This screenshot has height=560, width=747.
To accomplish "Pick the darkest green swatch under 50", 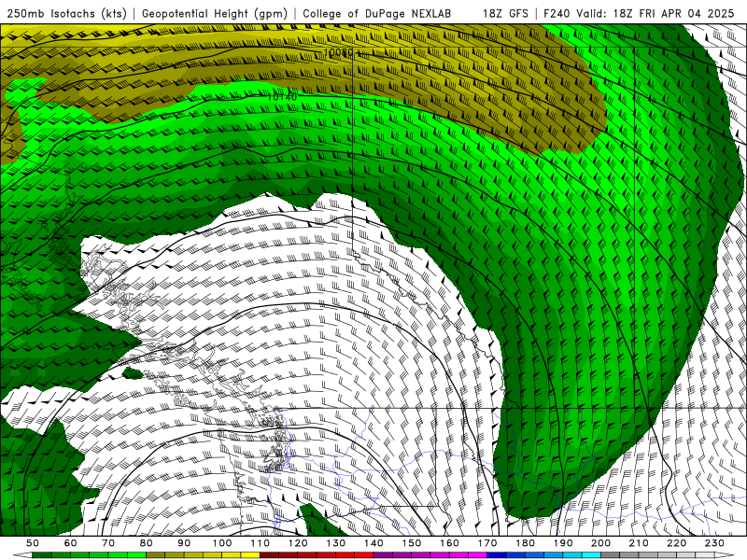I will tap(42, 555).
